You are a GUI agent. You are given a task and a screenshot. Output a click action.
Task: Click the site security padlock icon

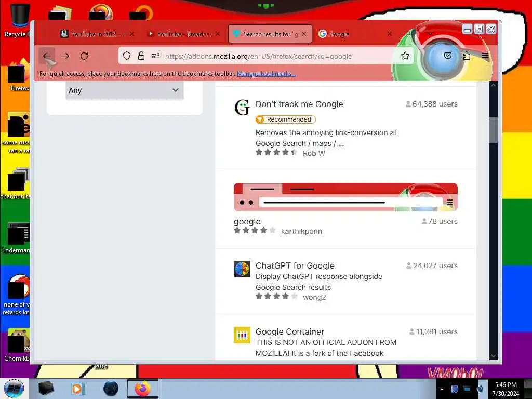(141, 56)
